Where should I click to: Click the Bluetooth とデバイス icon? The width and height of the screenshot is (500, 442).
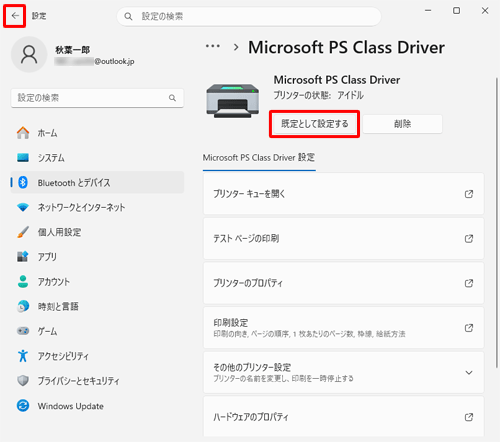click(x=23, y=182)
